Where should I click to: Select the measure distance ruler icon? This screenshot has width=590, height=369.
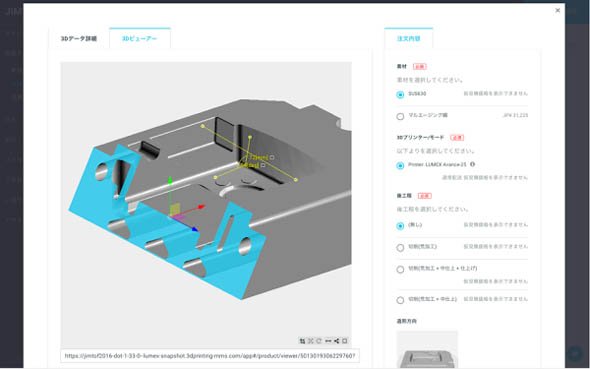click(x=328, y=341)
